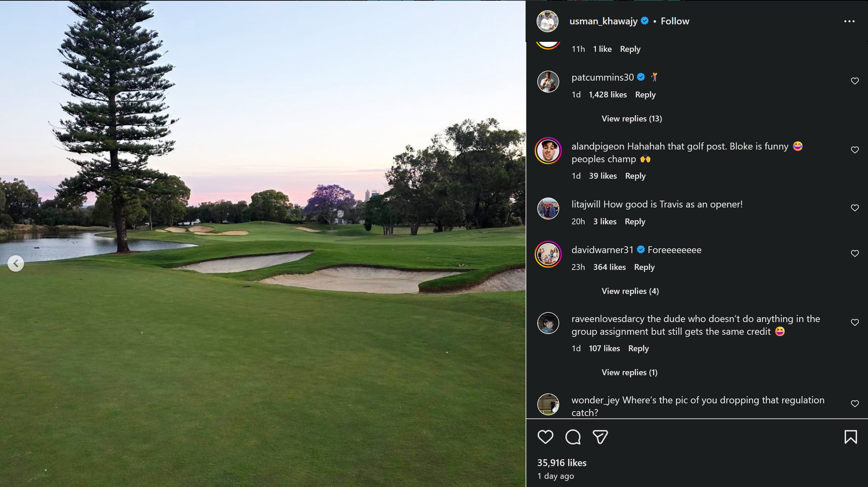Click the 1,428 likes on patcummins30's comment
Viewport: 868px width, 487px height.
click(608, 95)
